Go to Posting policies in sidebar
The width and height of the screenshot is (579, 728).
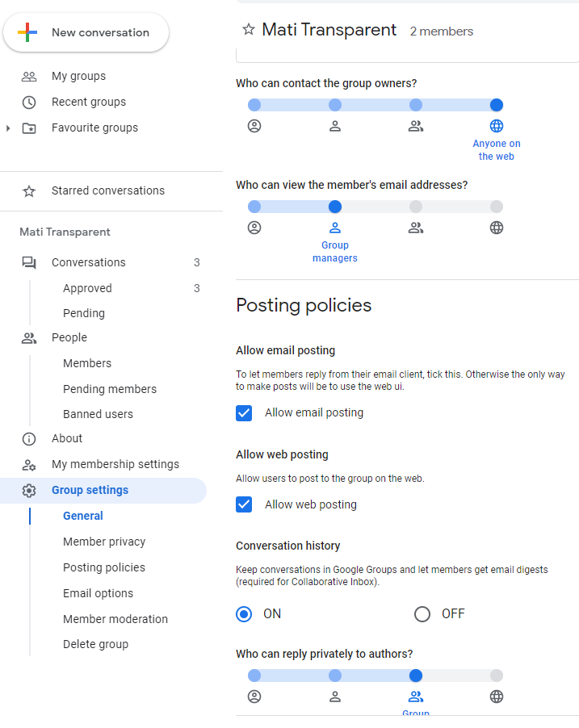click(x=104, y=568)
